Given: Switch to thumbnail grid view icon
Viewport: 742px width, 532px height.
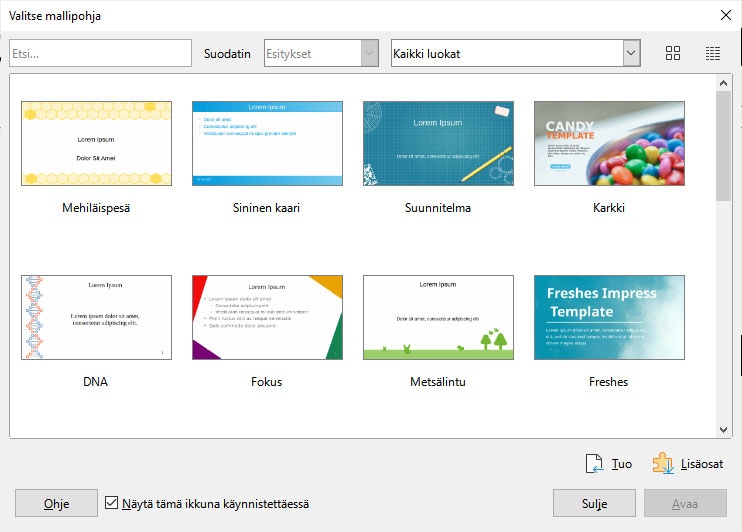Looking at the screenshot, I should point(672,53).
